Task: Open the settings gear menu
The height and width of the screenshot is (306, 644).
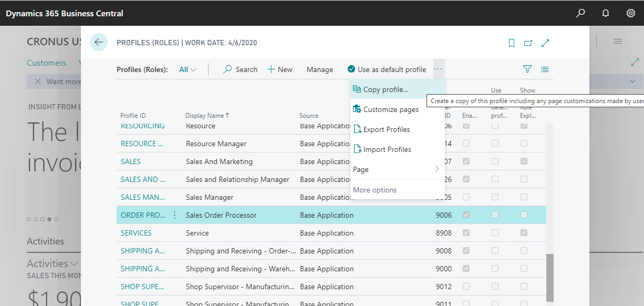Action: (x=631, y=13)
